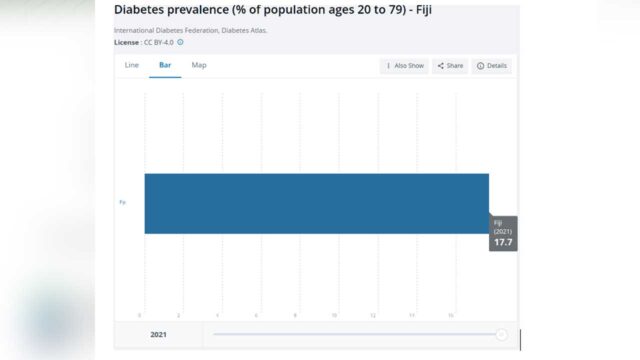Viewport: 640px width, 360px height.
Task: Click the license info icon
Action: coord(180,42)
